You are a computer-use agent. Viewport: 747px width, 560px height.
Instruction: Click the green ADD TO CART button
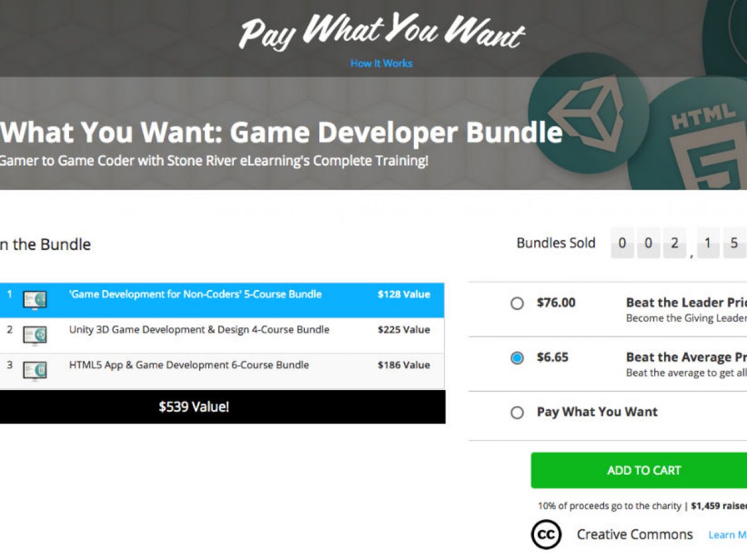(x=639, y=470)
